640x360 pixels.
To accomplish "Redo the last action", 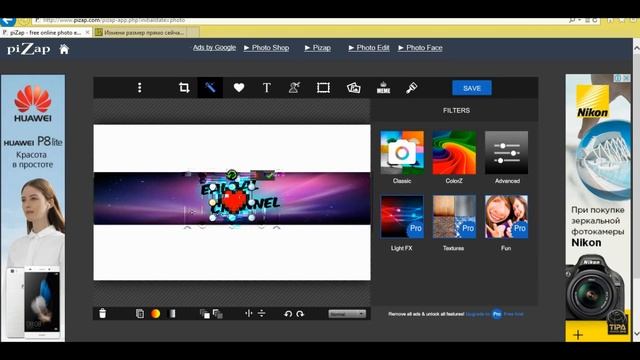I will point(300,313).
